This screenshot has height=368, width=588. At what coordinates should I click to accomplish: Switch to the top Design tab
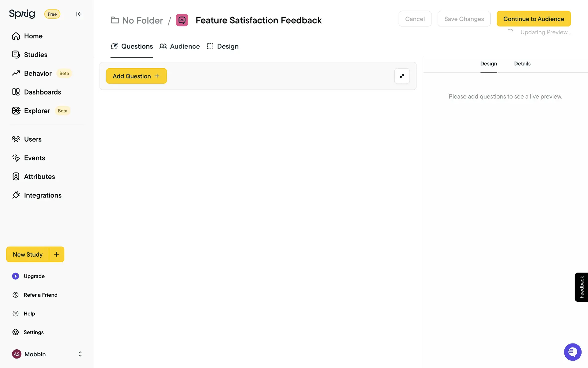pos(223,46)
